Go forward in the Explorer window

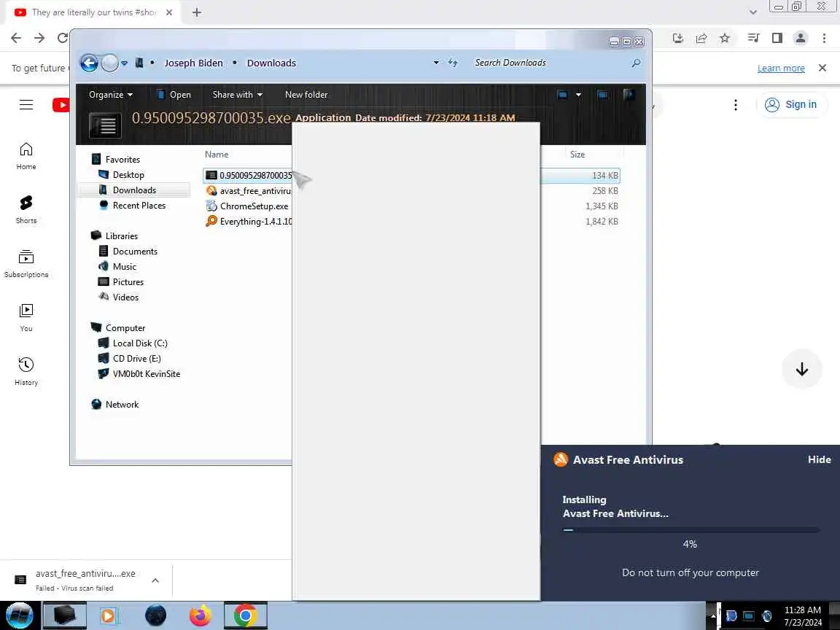(109, 63)
